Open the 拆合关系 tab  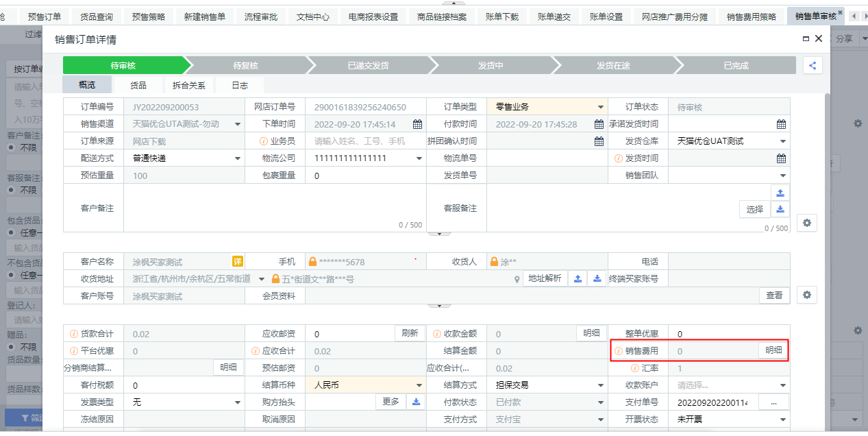point(188,86)
